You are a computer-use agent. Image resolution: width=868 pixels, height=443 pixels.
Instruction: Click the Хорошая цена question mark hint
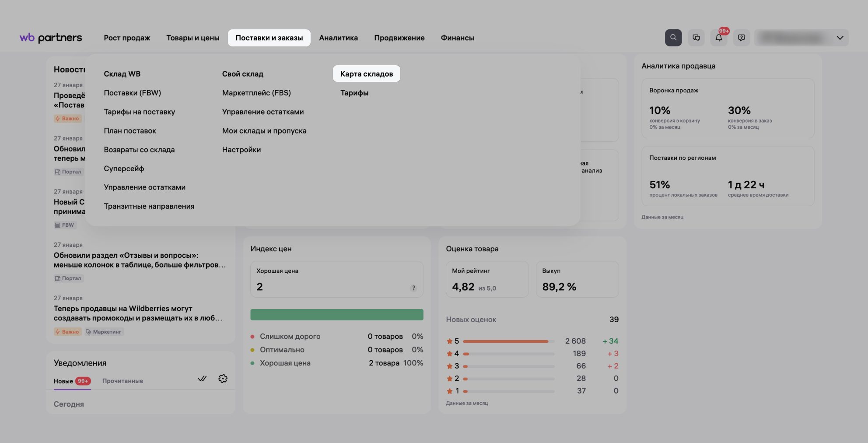point(413,288)
